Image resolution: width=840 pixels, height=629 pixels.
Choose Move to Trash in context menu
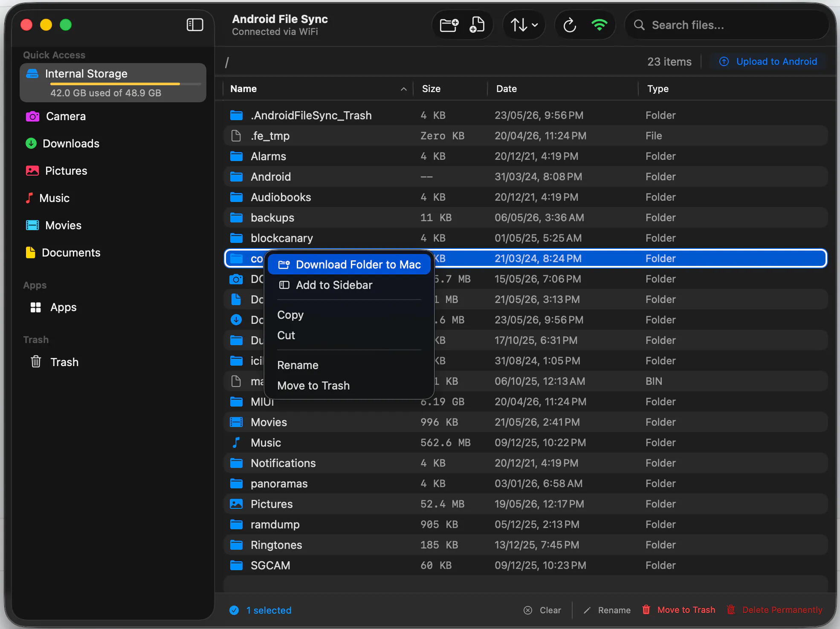point(349,386)
